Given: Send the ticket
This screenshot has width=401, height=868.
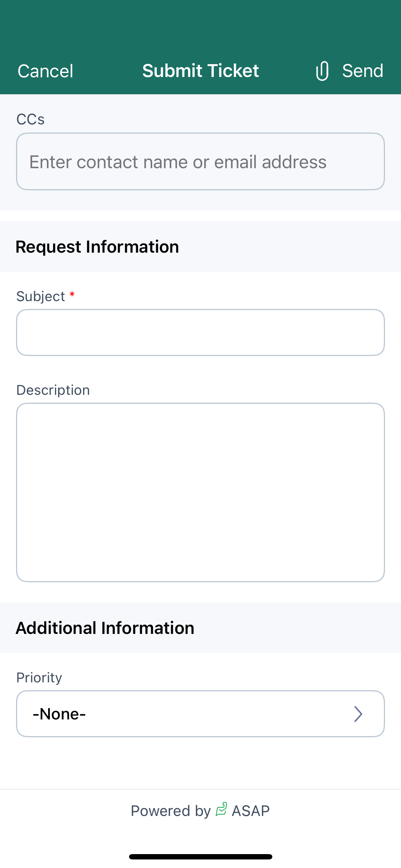Looking at the screenshot, I should pyautogui.click(x=363, y=71).
